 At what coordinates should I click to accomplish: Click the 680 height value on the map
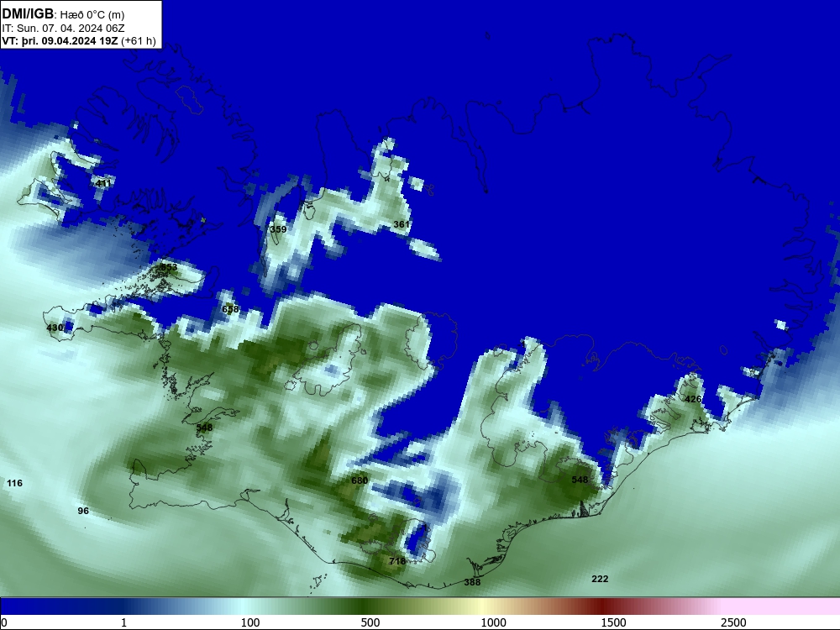[x=360, y=480]
